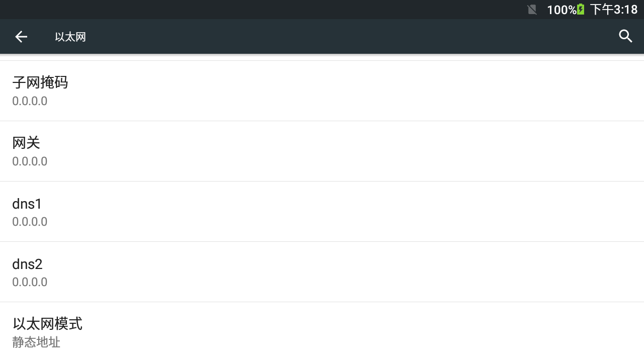Image resolution: width=644 pixels, height=362 pixels.
Task: Open the 网关 setting
Action: (322, 151)
